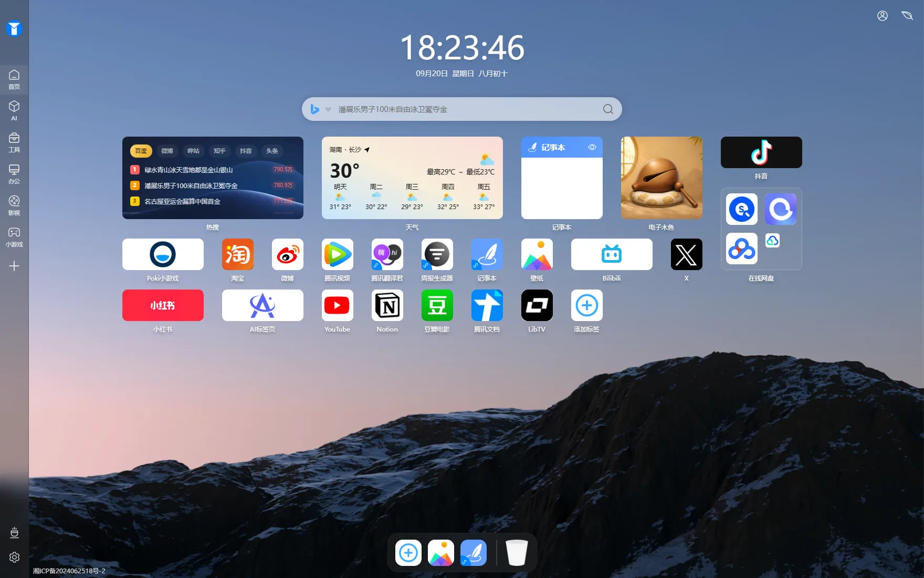This screenshot has width=924, height=578.
Task: Switch hot search to the 知乎 tab
Action: coord(219,151)
